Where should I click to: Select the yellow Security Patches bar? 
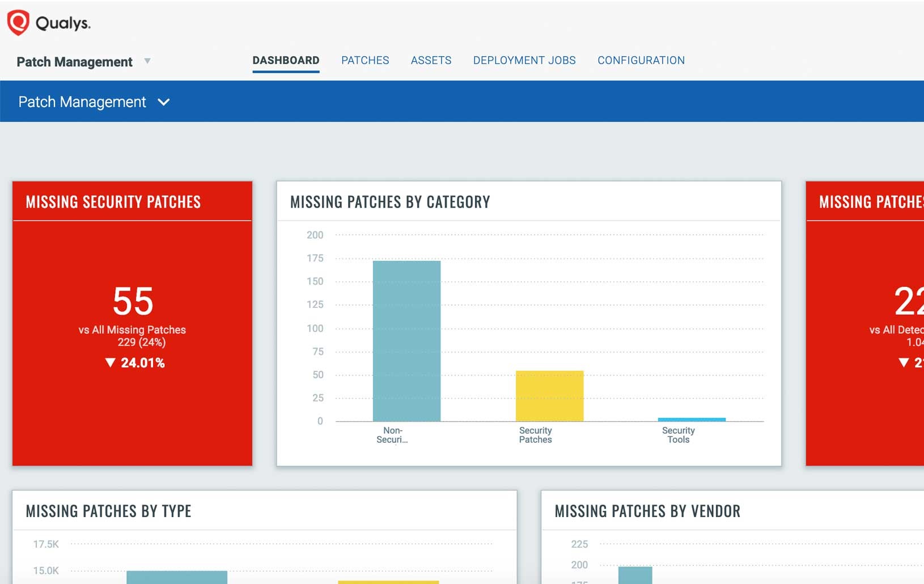pyautogui.click(x=549, y=396)
